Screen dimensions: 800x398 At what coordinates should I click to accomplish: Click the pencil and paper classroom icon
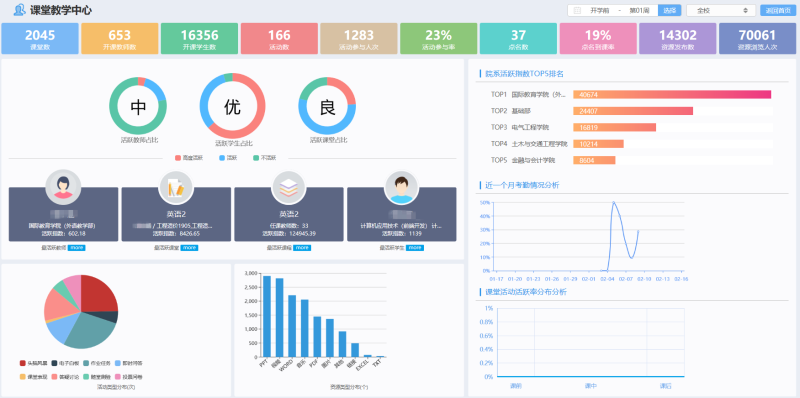coord(176,187)
